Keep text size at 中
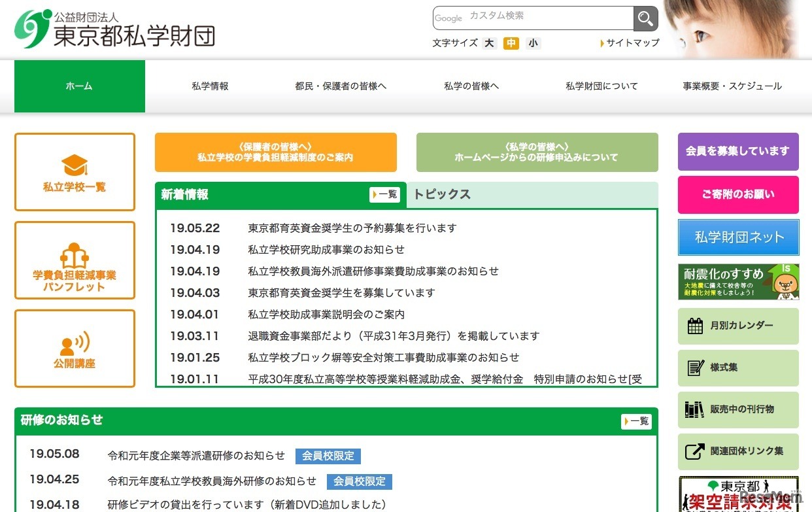The image size is (812, 512). (511, 43)
